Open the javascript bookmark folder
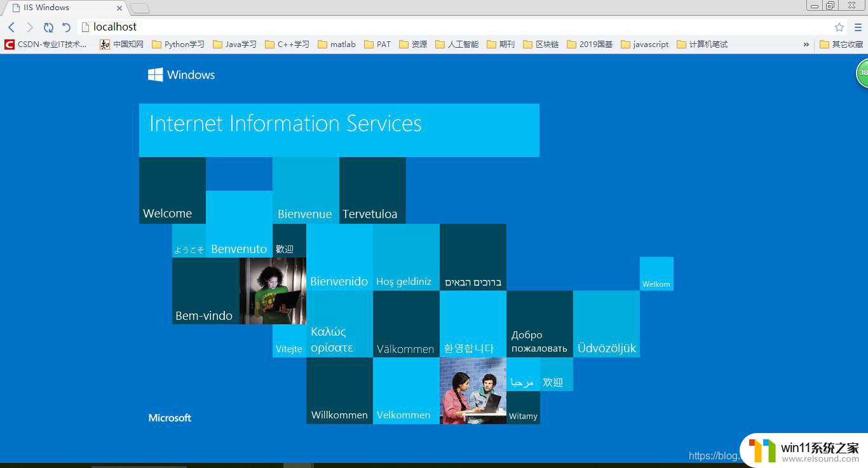 point(645,45)
